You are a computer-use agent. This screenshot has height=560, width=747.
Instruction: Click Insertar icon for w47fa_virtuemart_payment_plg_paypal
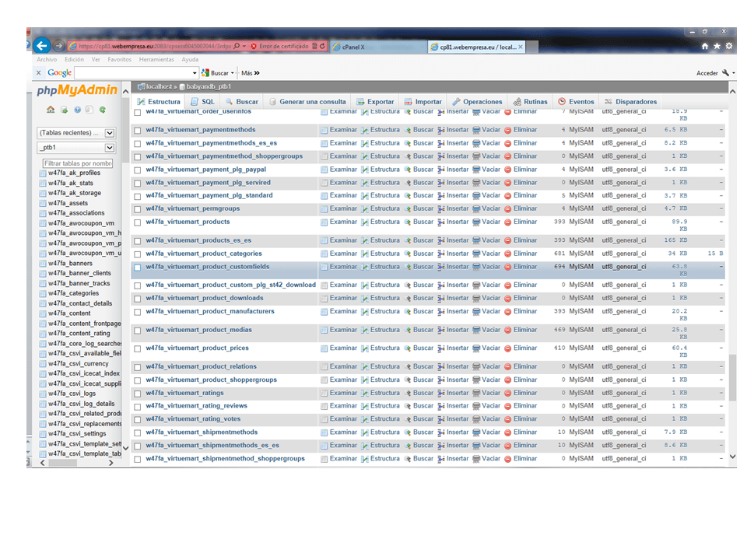point(441,170)
